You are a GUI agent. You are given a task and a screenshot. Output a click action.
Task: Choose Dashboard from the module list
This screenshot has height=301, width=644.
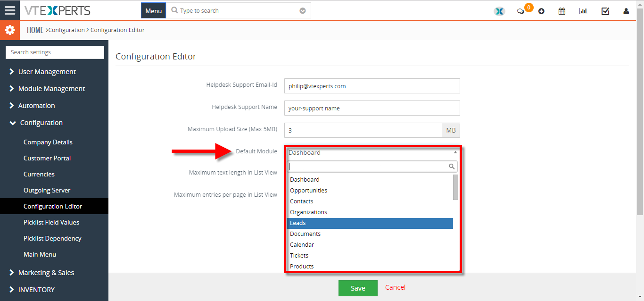click(x=370, y=180)
